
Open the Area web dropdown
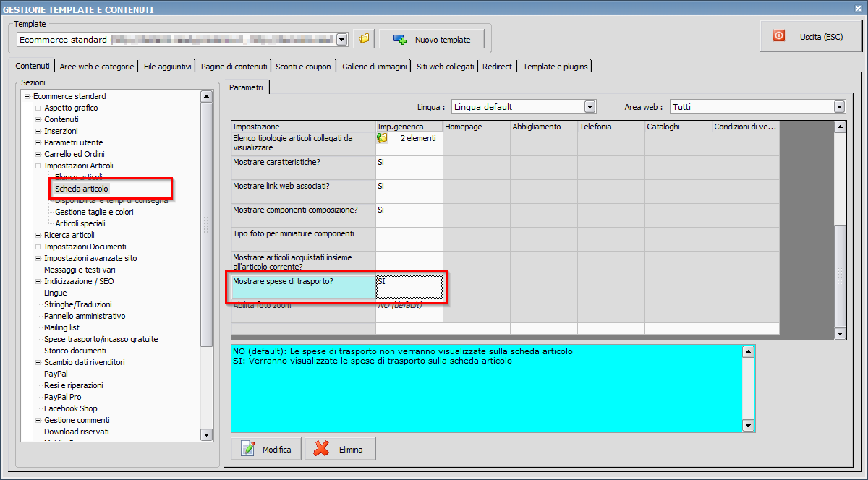tap(839, 107)
